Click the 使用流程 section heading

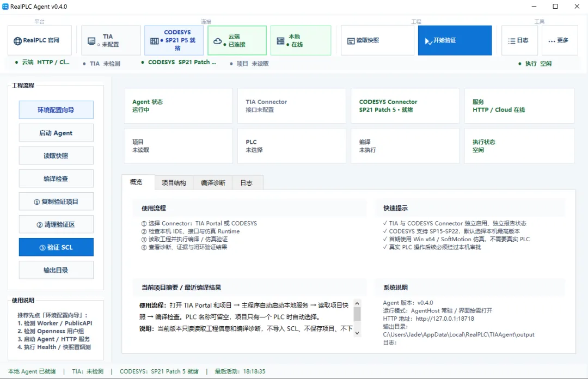(x=154, y=208)
